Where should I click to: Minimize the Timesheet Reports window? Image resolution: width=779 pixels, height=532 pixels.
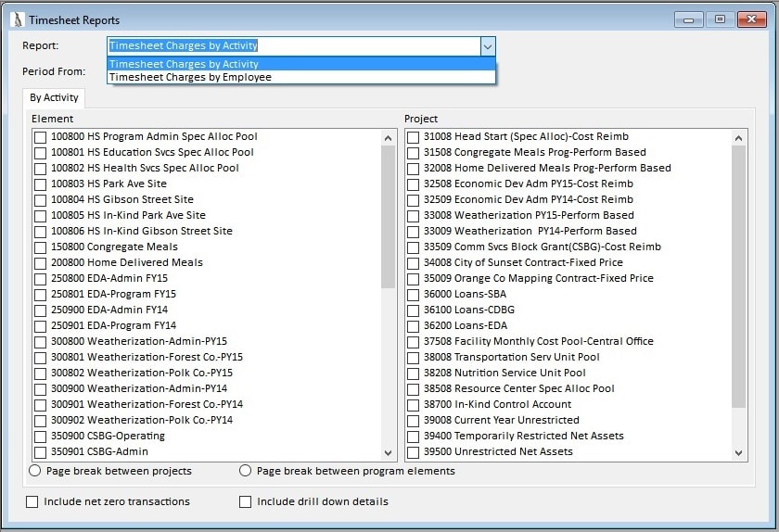point(688,19)
